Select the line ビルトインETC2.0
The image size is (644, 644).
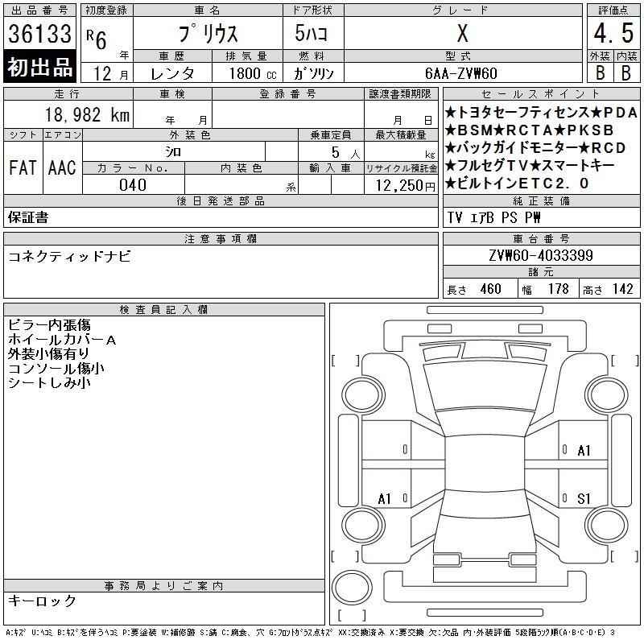517,184
